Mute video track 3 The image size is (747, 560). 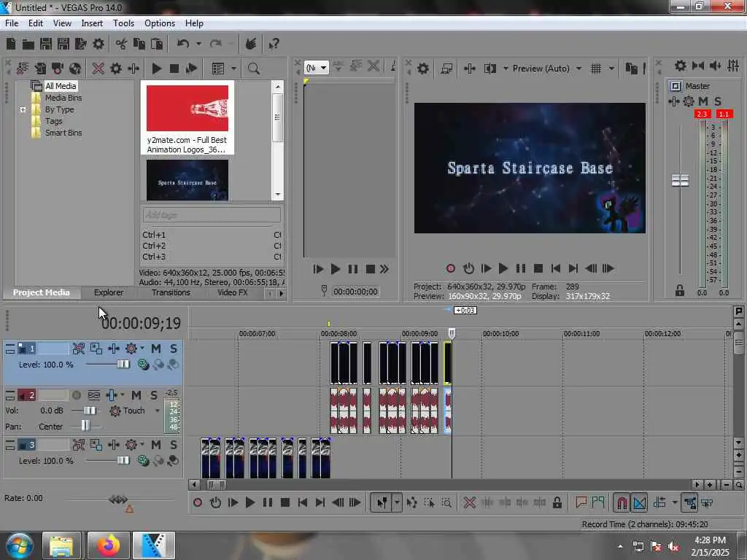click(x=156, y=445)
